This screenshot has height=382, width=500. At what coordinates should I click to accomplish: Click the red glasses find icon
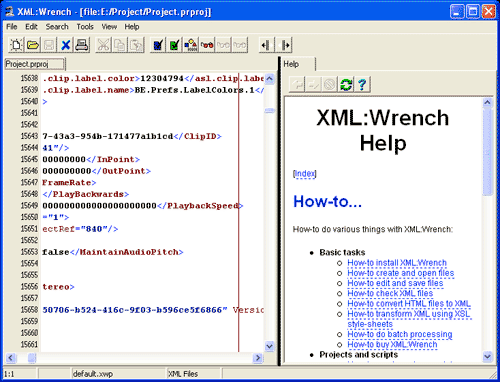(x=207, y=45)
